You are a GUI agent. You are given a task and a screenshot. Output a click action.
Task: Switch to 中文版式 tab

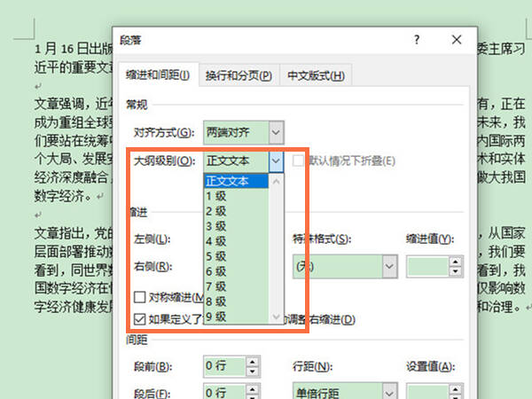316,75
